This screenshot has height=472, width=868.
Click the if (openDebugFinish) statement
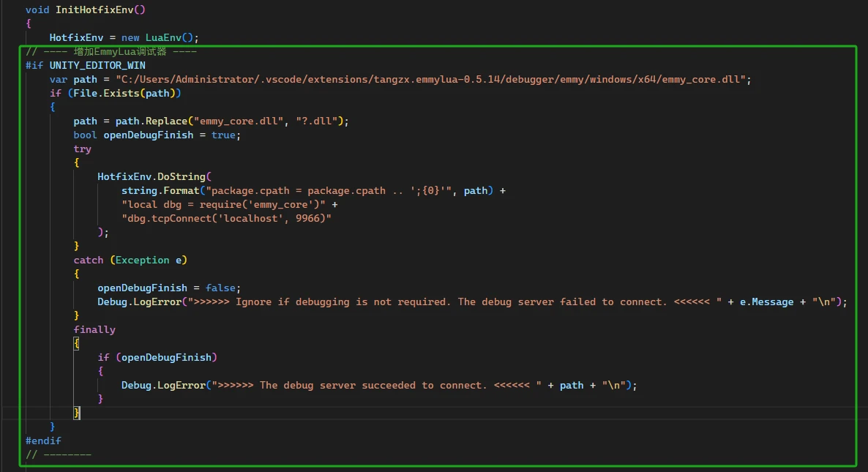tap(158, 357)
